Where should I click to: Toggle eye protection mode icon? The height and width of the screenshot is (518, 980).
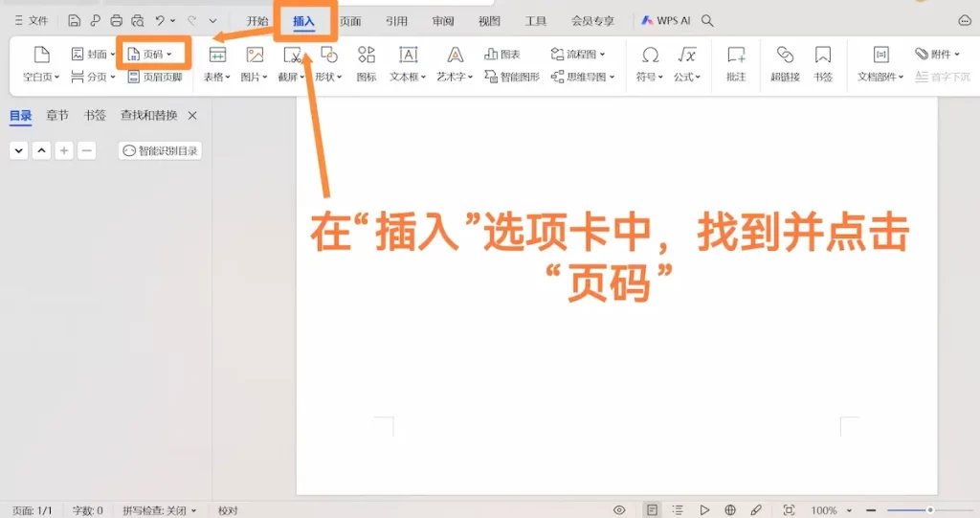(x=619, y=510)
